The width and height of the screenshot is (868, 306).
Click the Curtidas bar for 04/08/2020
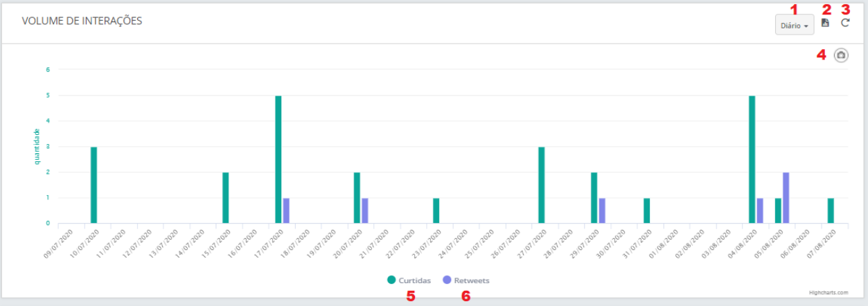click(752, 159)
